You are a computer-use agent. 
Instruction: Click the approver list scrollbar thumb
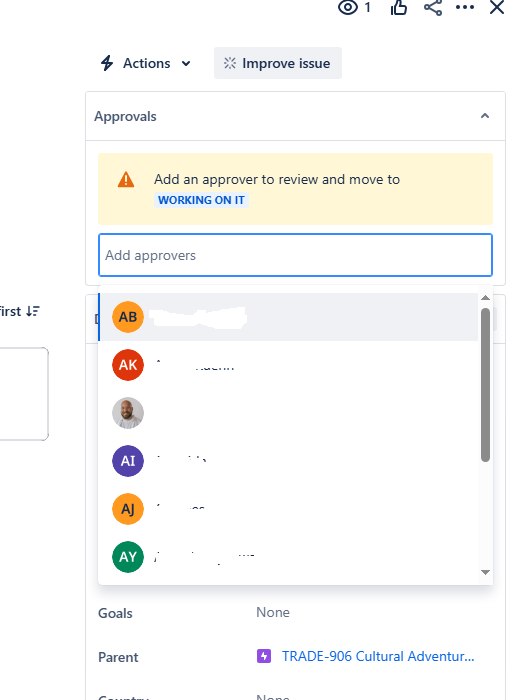point(485,384)
